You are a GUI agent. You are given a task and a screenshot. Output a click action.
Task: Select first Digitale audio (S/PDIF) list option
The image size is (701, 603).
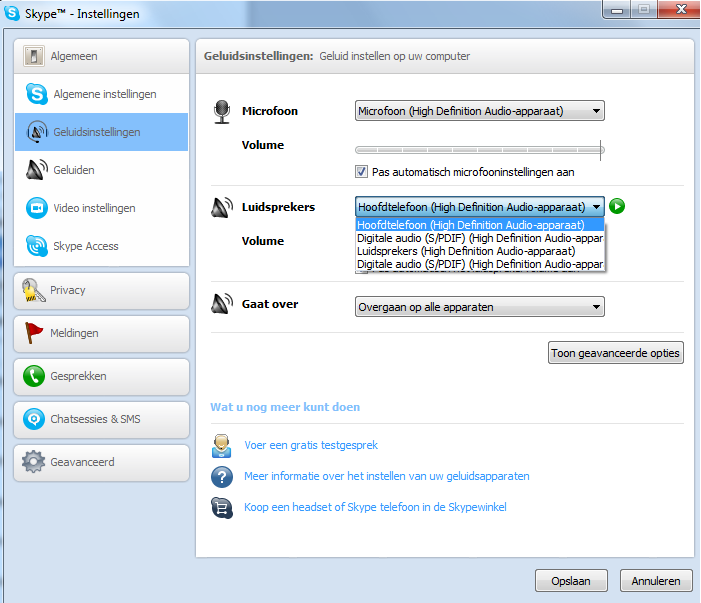point(480,238)
